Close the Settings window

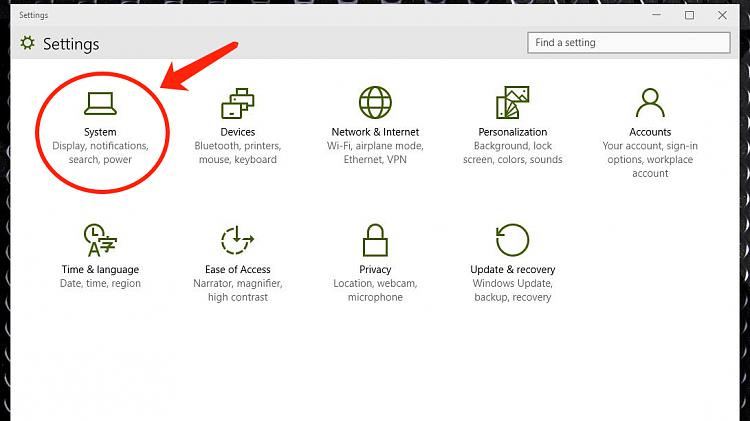[722, 15]
